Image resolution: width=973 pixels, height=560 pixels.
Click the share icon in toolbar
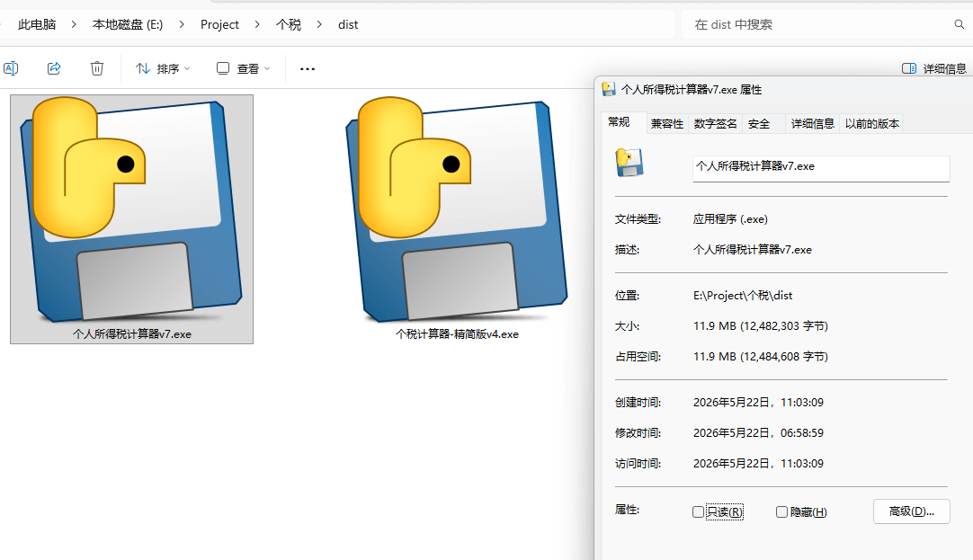(54, 68)
